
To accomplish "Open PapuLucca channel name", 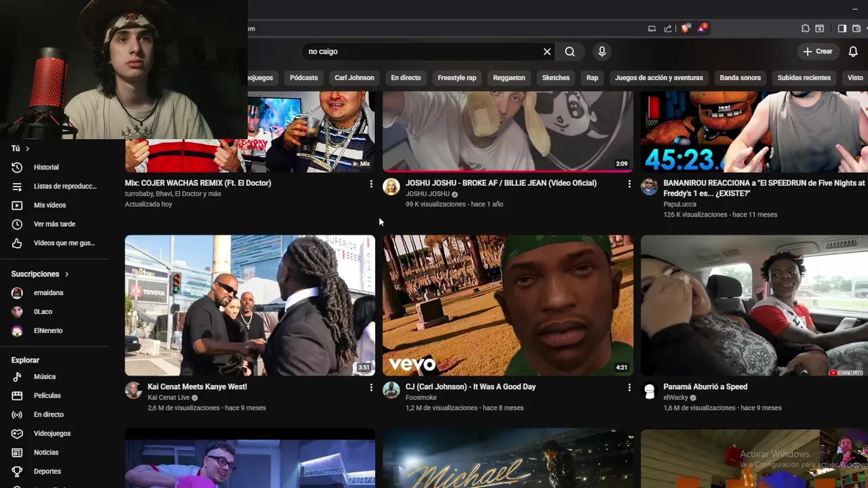I will tap(680, 204).
